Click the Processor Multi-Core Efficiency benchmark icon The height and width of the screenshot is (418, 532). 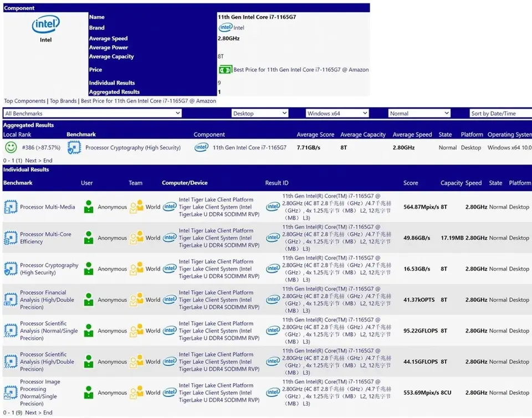click(x=11, y=238)
